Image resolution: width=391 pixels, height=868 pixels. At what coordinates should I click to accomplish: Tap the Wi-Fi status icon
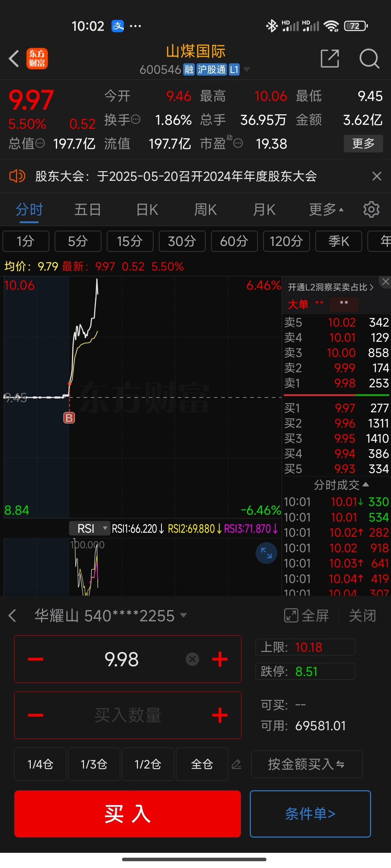[331, 26]
